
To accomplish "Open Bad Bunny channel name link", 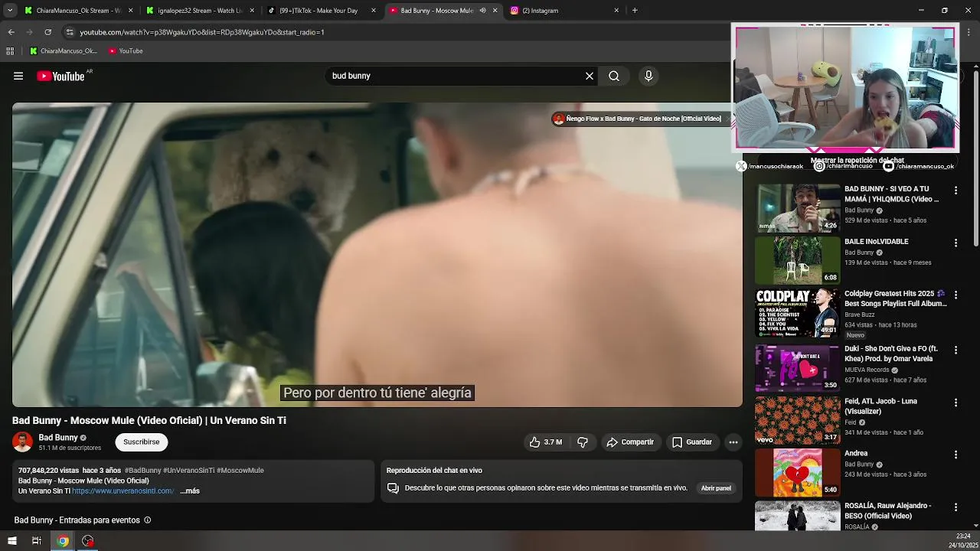I will pos(58,438).
